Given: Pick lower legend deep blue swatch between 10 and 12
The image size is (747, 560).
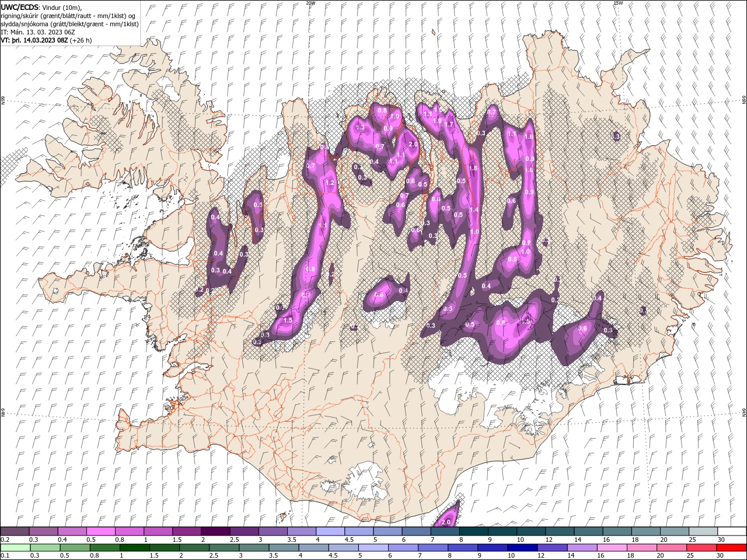Looking at the screenshot, I should click(522, 548).
